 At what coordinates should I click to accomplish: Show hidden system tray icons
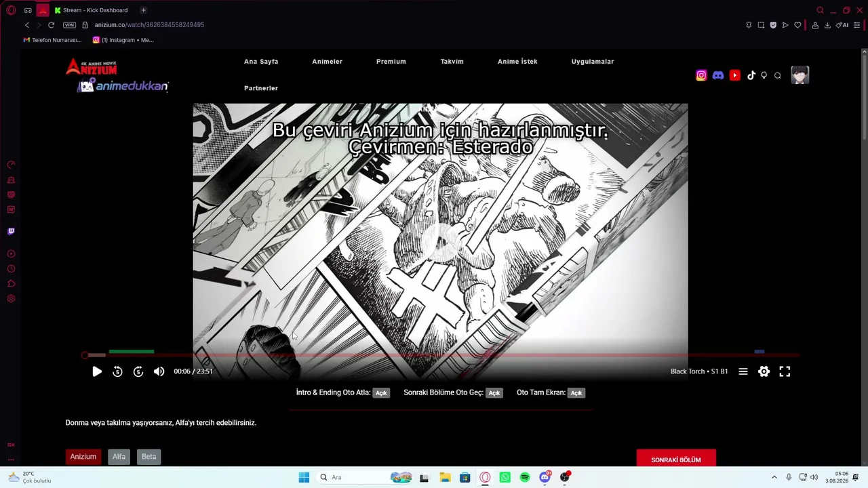[x=774, y=477]
